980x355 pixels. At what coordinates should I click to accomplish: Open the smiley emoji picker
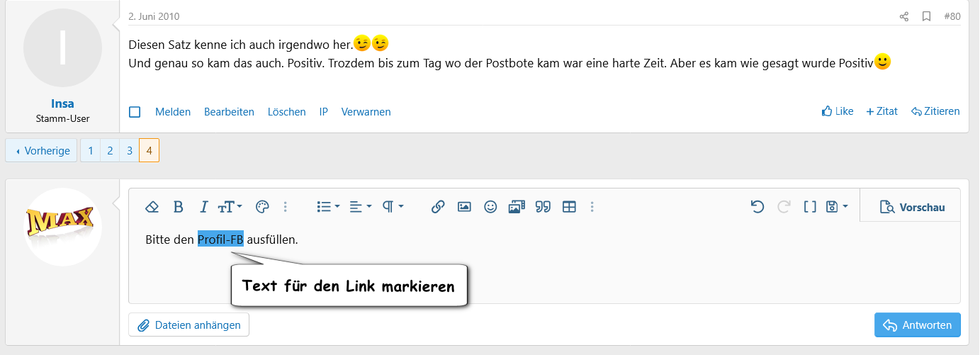pyautogui.click(x=490, y=207)
